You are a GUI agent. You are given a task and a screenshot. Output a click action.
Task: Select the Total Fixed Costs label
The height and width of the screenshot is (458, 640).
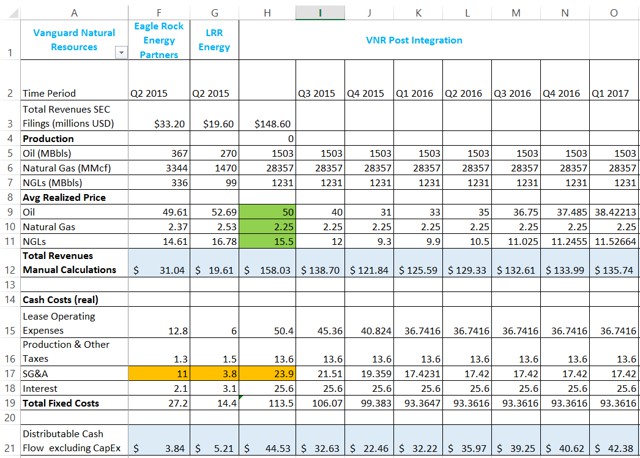click(74, 403)
